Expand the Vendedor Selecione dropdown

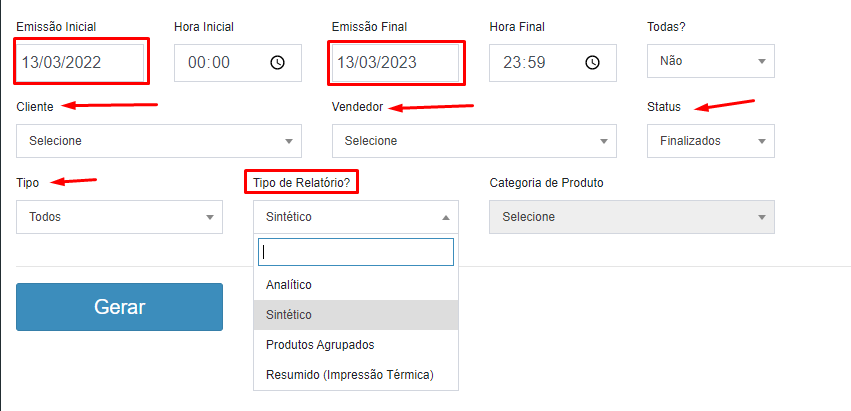coord(604,141)
